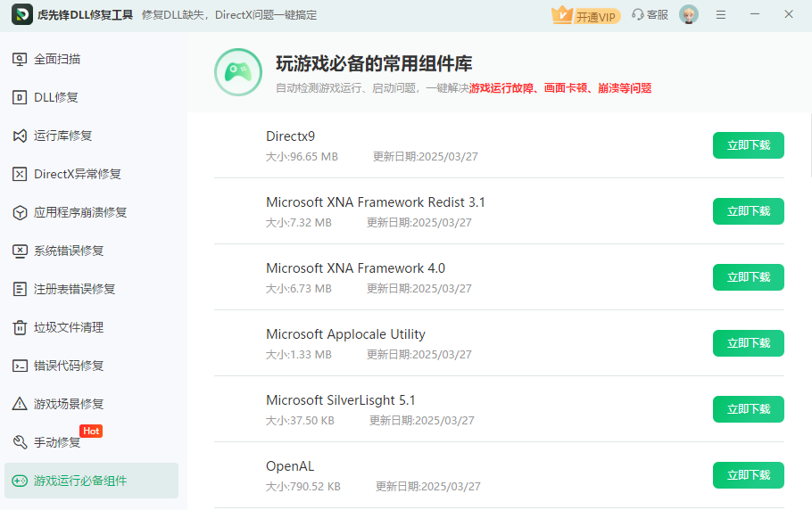812x510 pixels.
Task: Click the 游戏运行必备组件 gamepad icon
Action: (x=19, y=481)
